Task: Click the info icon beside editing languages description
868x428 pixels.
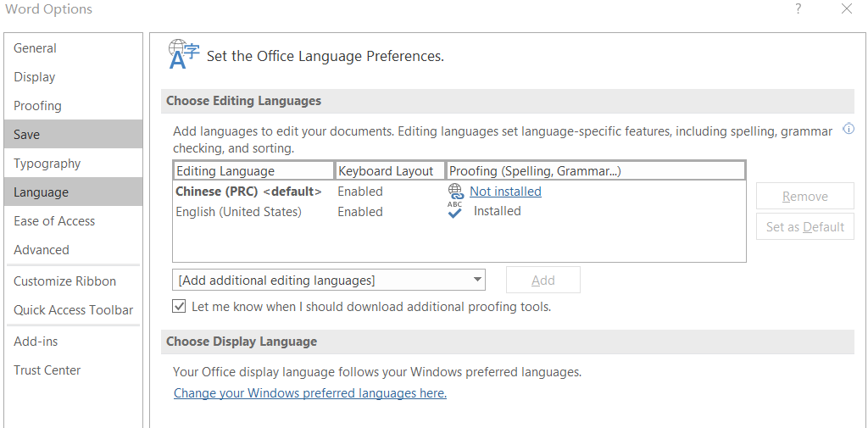Action: click(x=848, y=130)
